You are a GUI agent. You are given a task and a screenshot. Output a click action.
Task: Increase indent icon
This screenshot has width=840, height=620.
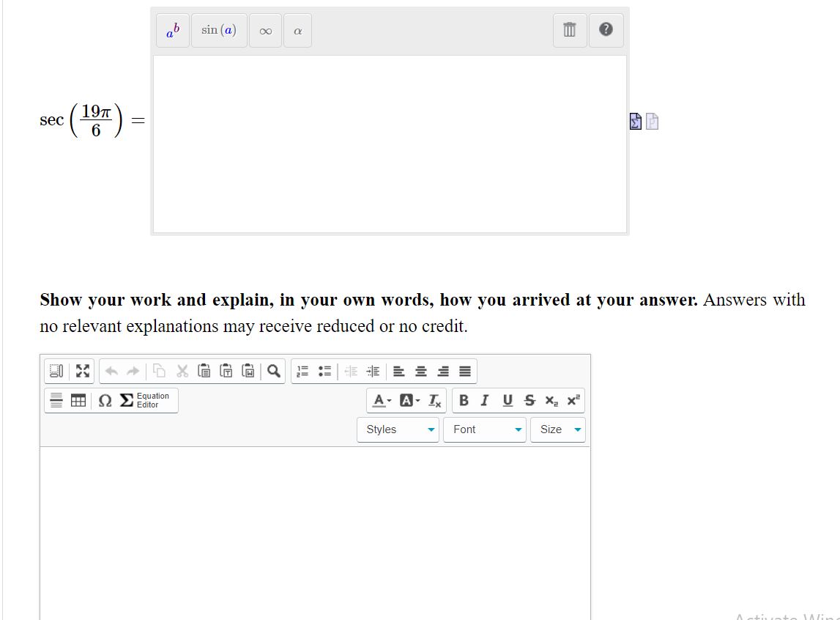pyautogui.click(x=373, y=371)
